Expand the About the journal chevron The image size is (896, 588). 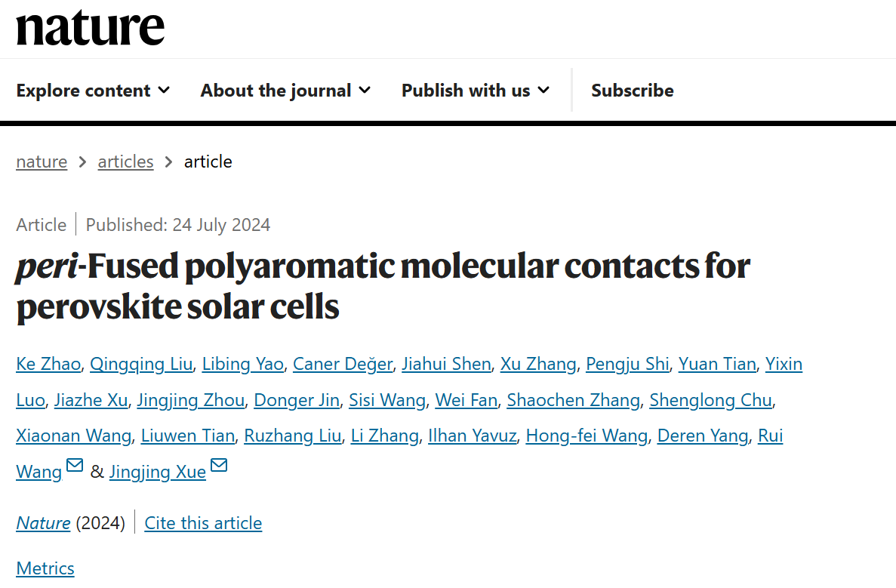click(365, 91)
